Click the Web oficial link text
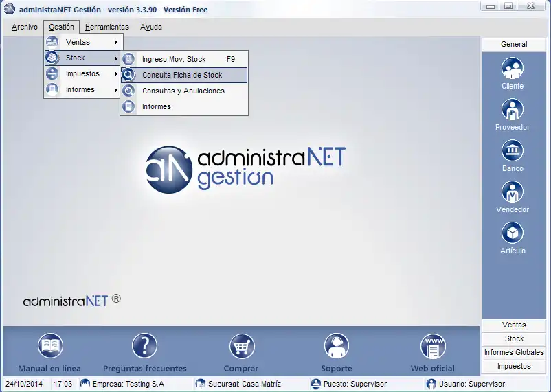 (x=433, y=369)
